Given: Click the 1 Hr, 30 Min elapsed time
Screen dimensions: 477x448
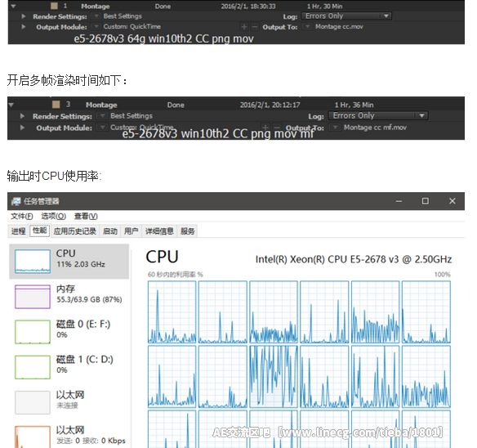Looking at the screenshot, I should [324, 7].
